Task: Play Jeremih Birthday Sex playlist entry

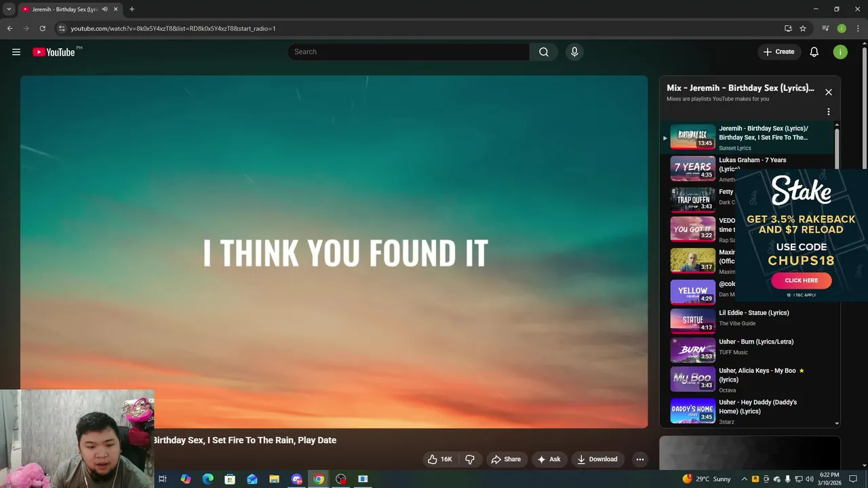Action: pyautogui.click(x=746, y=138)
